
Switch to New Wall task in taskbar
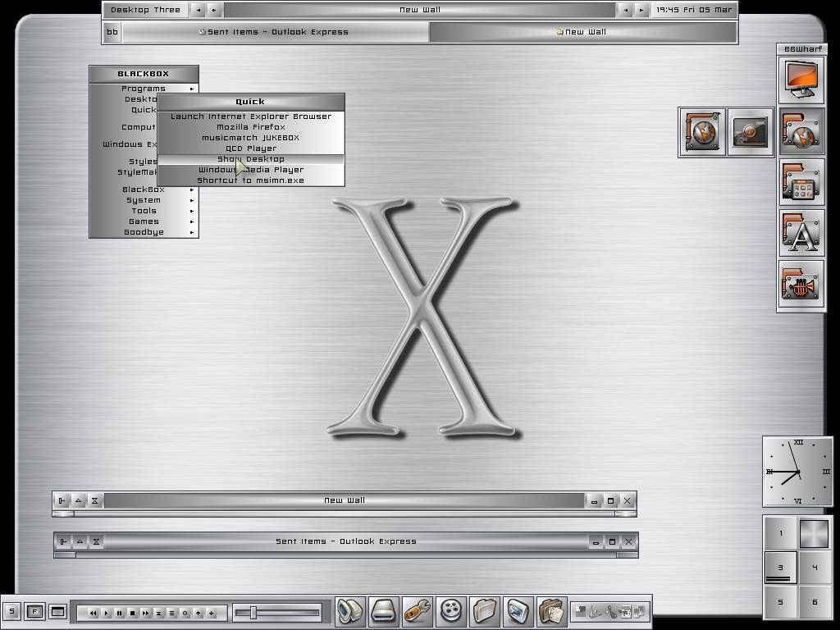(x=583, y=32)
